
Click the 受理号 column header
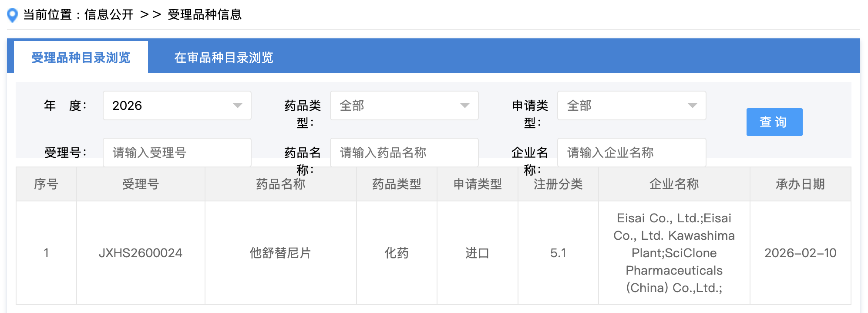(141, 184)
